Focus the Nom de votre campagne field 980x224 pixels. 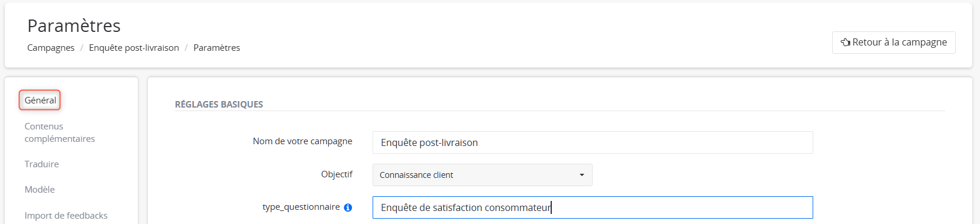point(593,142)
